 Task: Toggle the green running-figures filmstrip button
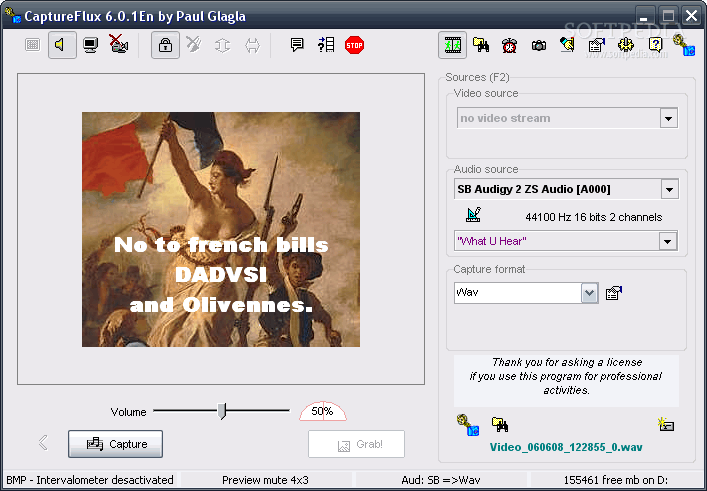[452, 45]
